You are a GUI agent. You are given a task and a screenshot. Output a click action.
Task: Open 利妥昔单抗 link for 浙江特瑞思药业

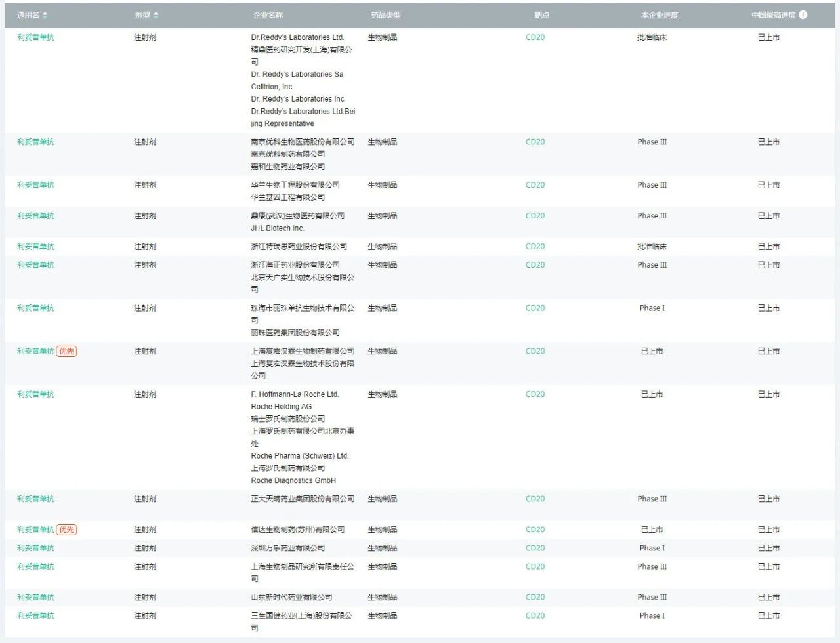(35, 247)
